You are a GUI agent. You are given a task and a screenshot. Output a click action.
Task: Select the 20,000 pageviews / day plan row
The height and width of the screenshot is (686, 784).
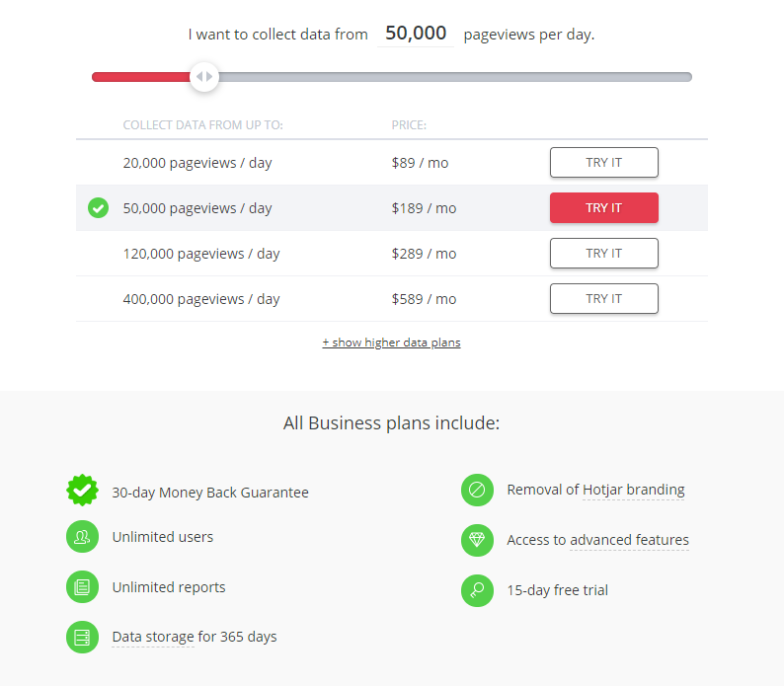tap(391, 163)
